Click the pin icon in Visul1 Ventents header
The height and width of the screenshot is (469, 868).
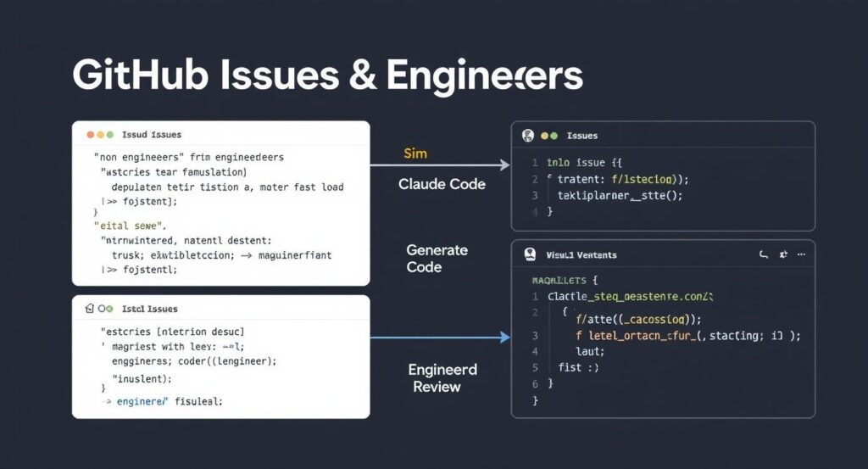[783, 254]
